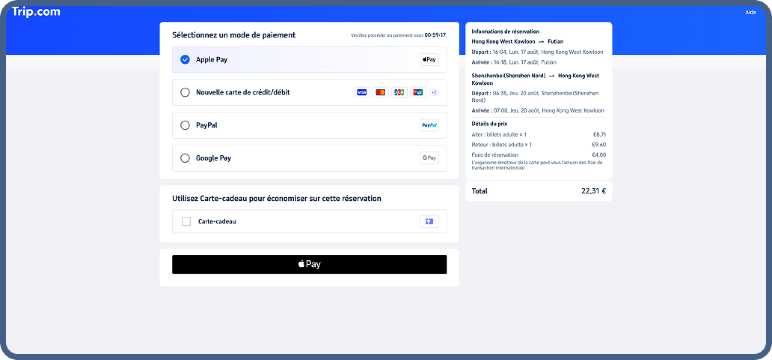772x360 pixels.
Task: Click the gift card icon
Action: (429, 222)
